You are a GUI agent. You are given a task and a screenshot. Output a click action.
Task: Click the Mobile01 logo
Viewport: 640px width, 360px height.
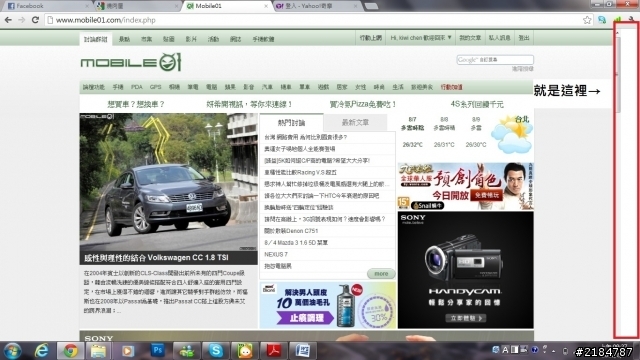click(131, 62)
